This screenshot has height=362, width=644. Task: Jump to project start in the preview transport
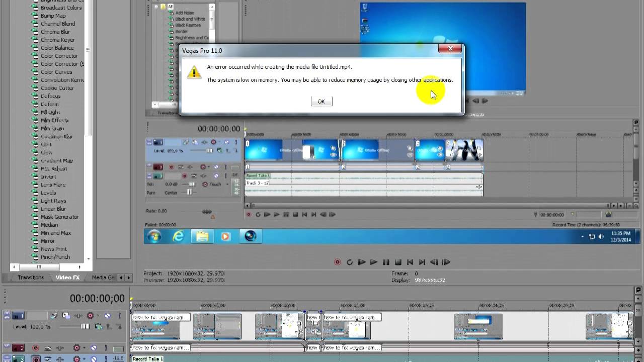coord(410,262)
